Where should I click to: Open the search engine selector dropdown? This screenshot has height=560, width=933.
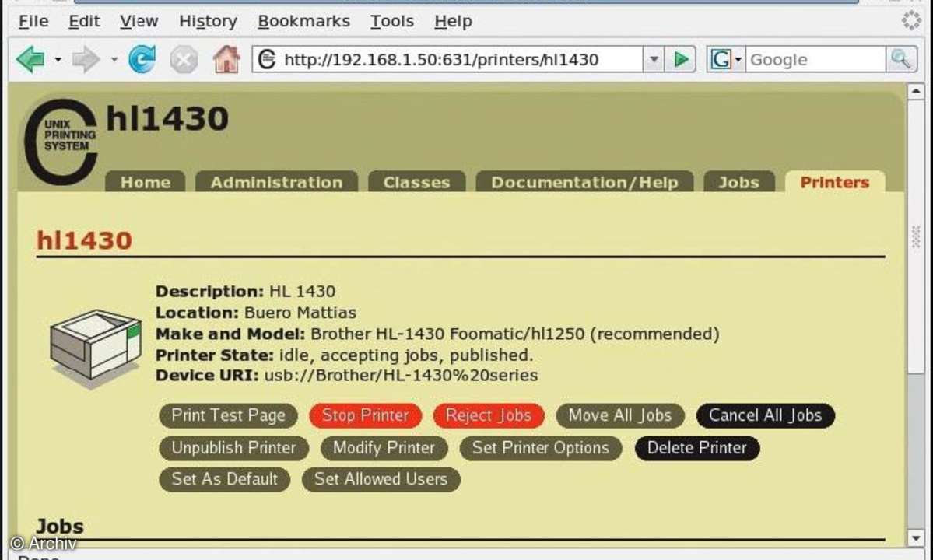tap(725, 59)
